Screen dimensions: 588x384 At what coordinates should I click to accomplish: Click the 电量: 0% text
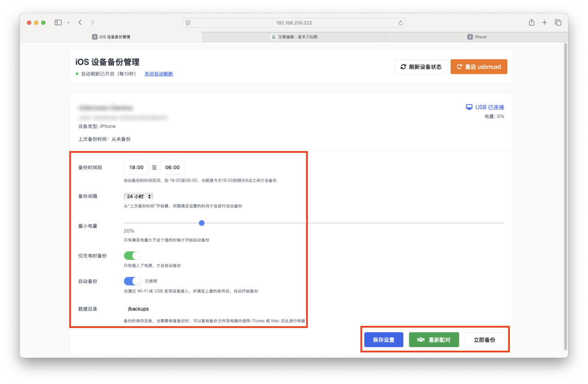[494, 117]
